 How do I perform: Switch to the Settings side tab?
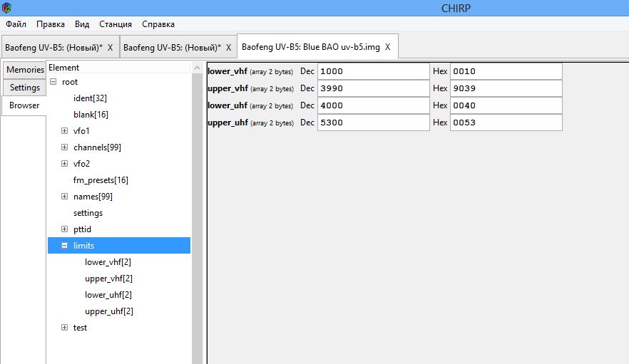(25, 88)
